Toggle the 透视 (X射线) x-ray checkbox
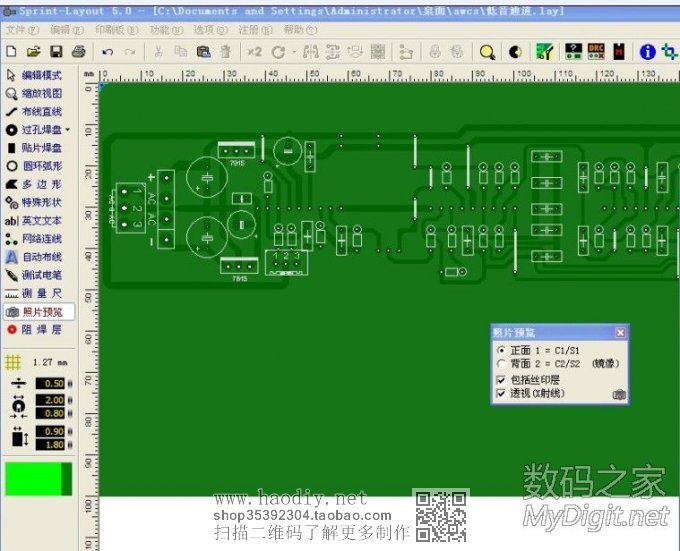Screen dimensions: 680x551 [502, 394]
